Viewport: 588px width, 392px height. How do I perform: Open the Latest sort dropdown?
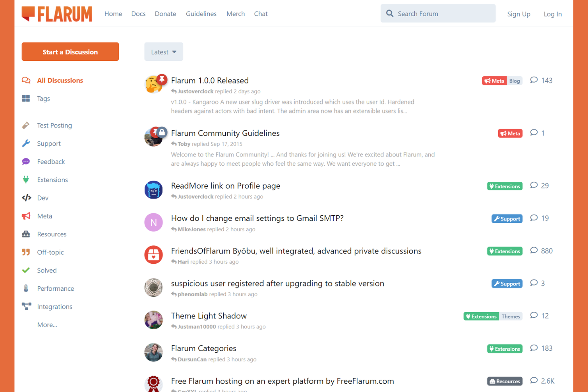tap(164, 52)
